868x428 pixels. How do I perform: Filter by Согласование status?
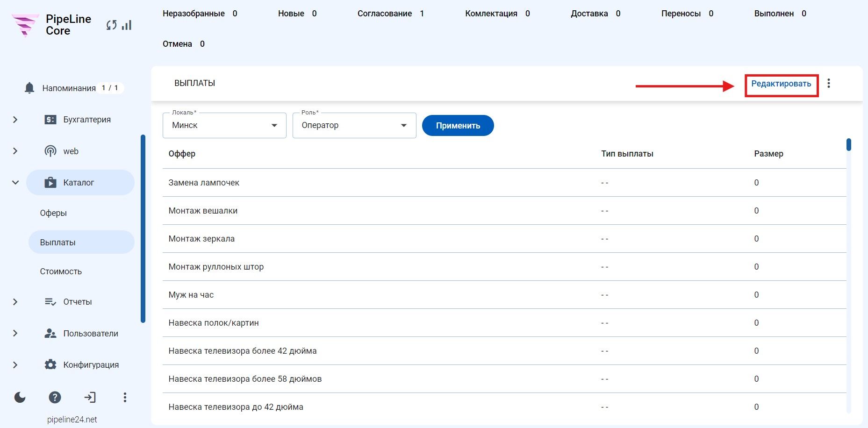[391, 14]
